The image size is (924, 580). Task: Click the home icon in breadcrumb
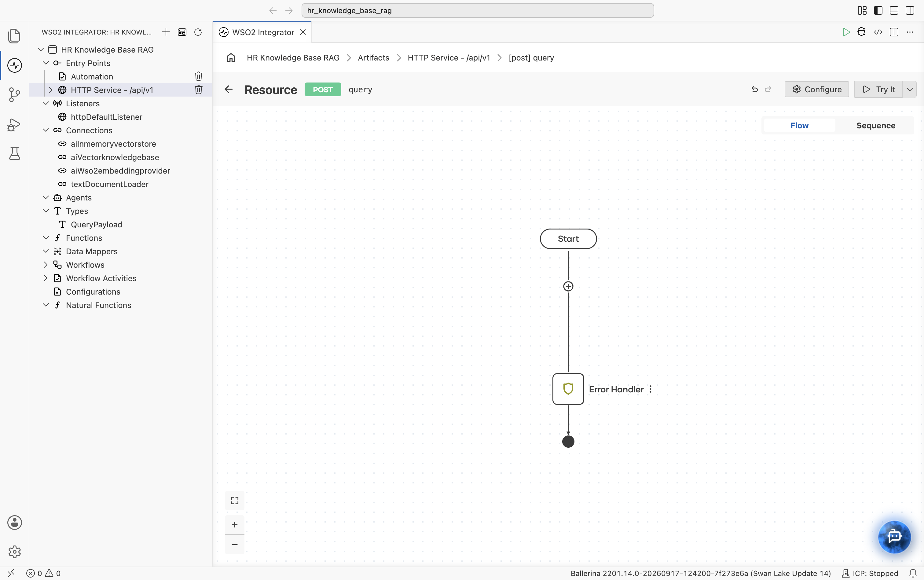231,58
